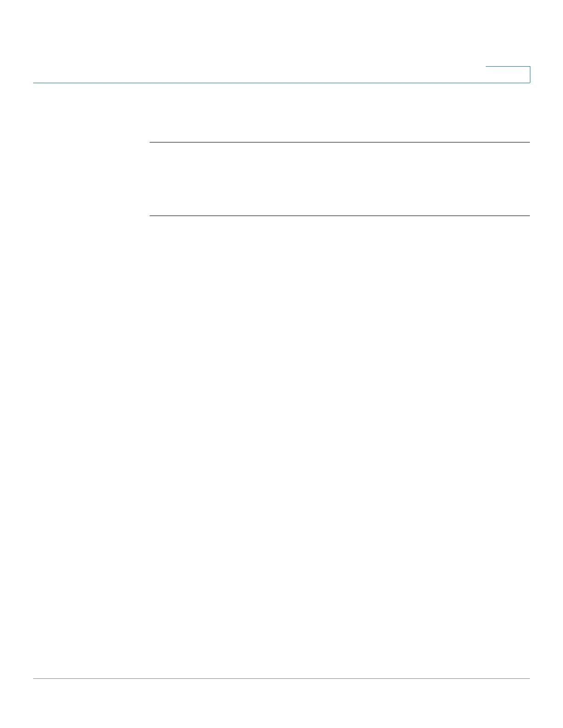Click blank area between the two black rules
Viewport: 563px width, 728px height.
[x=339, y=179]
